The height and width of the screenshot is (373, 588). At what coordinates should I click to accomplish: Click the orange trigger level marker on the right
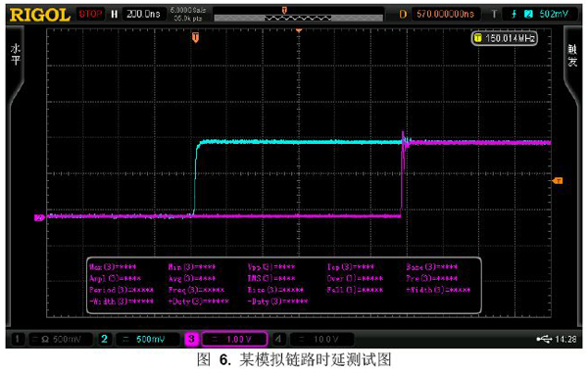coord(558,181)
